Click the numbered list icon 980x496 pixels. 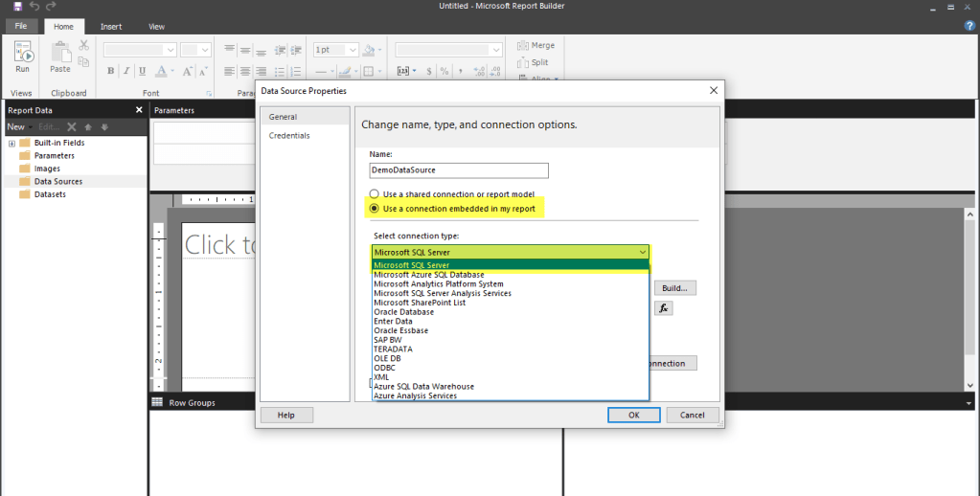(x=296, y=71)
